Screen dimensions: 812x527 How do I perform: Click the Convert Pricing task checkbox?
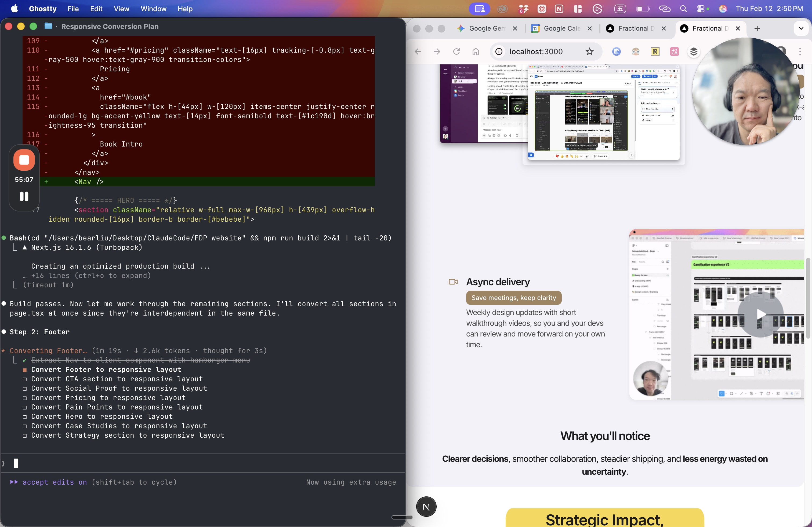(x=24, y=398)
